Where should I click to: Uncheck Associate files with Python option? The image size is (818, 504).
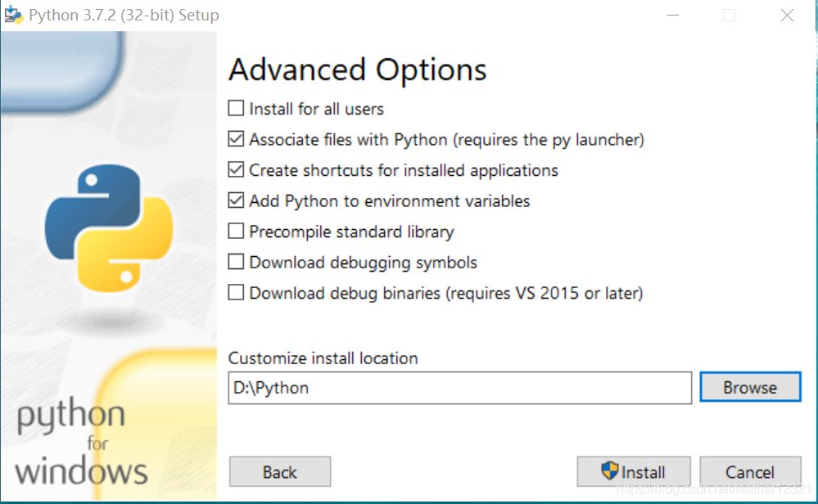pyautogui.click(x=236, y=139)
